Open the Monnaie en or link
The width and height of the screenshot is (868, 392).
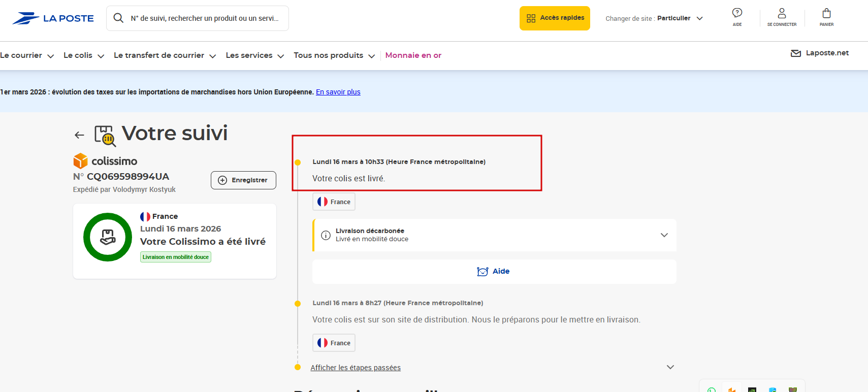click(x=413, y=55)
